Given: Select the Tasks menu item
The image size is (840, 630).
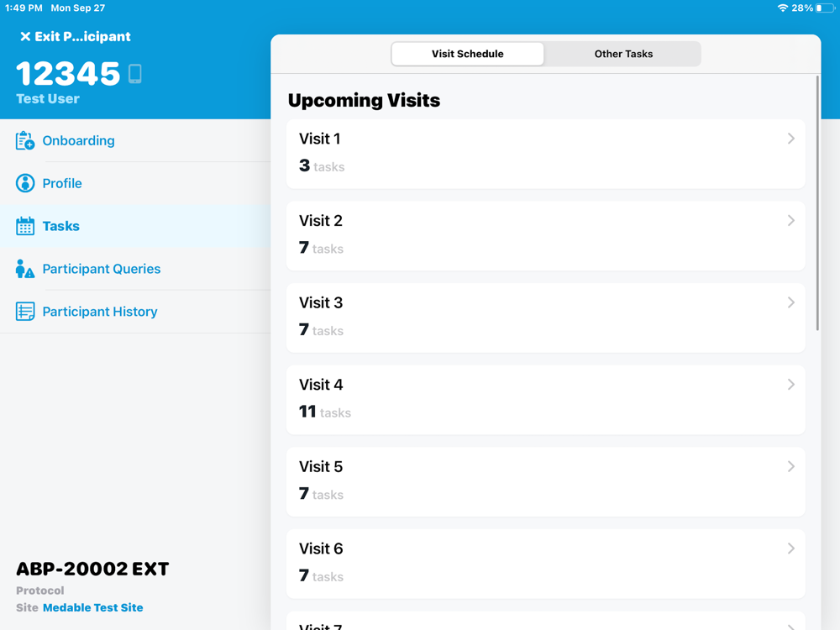Looking at the screenshot, I should (135, 226).
